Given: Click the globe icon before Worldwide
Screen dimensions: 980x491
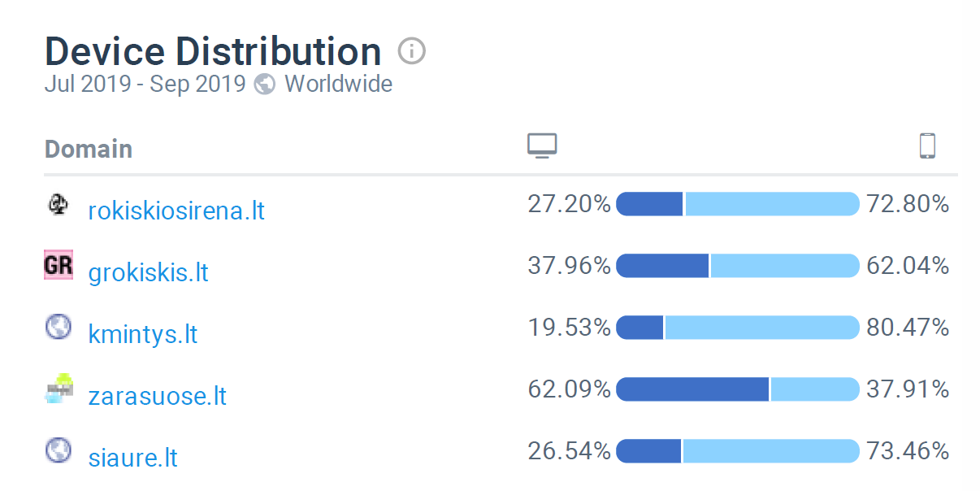Looking at the screenshot, I should pos(265,84).
